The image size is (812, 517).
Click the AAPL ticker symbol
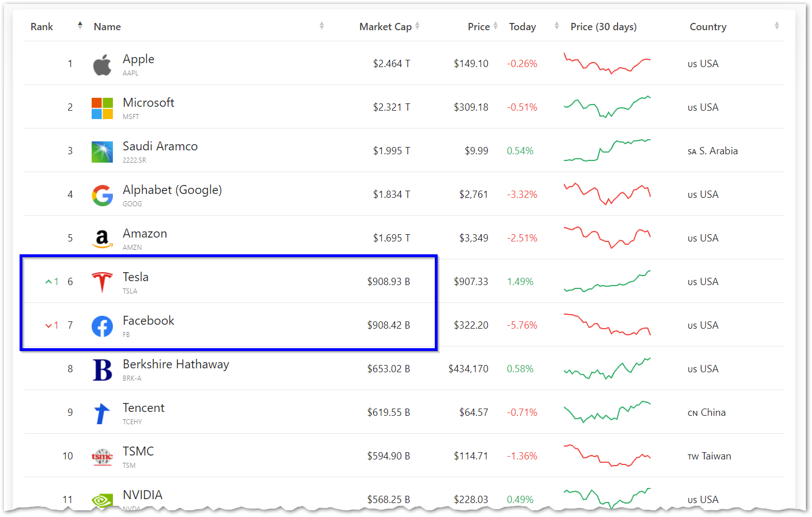click(131, 73)
